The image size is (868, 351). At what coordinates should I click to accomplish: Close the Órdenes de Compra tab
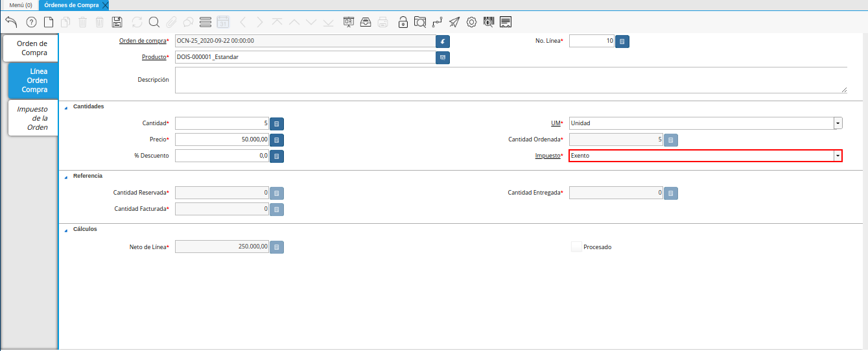pos(105,5)
